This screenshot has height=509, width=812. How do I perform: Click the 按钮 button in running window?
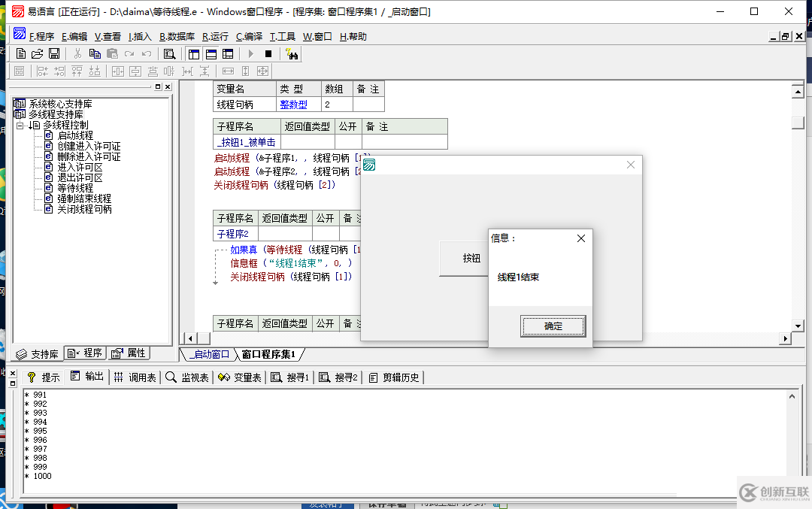pyautogui.click(x=471, y=258)
